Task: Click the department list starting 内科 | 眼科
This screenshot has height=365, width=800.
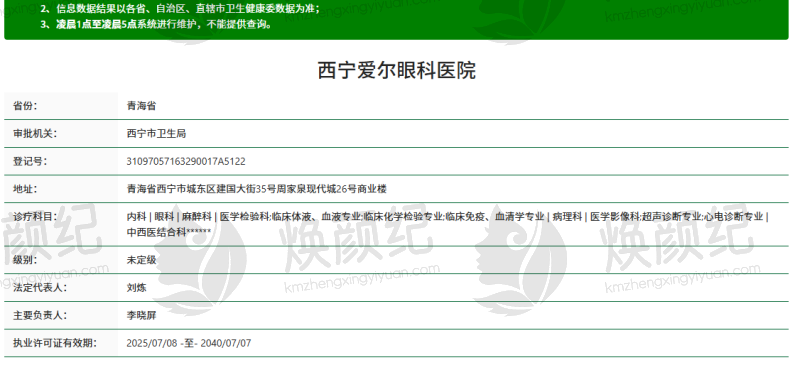Action: coord(447,224)
